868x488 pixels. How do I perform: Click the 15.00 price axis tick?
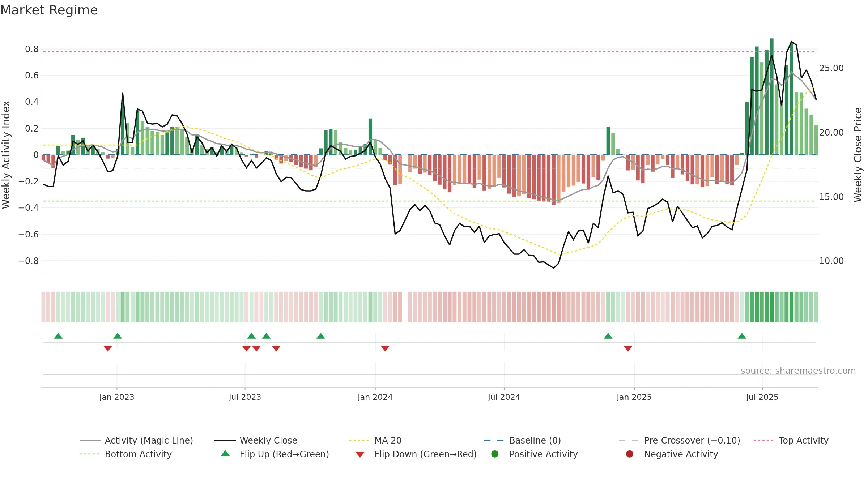pyautogui.click(x=831, y=197)
